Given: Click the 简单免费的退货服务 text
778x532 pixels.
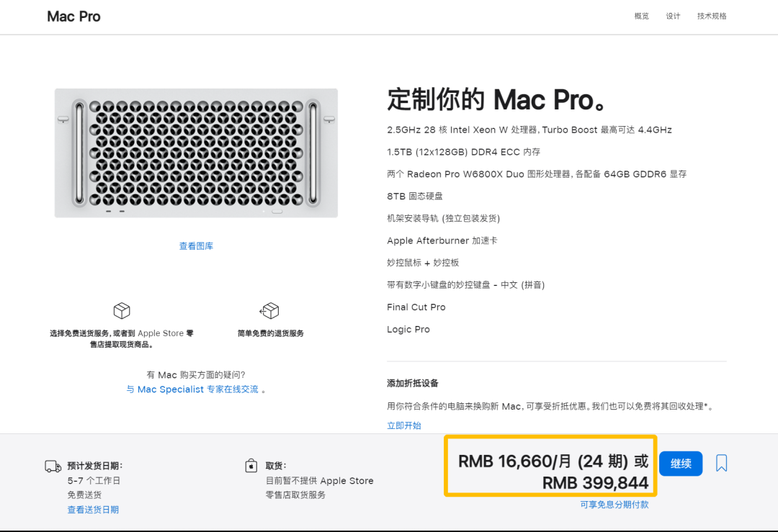Looking at the screenshot, I should coord(270,333).
